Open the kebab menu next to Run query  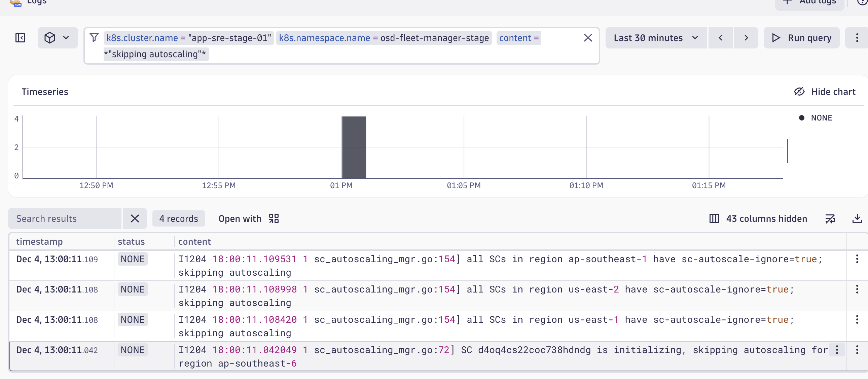click(857, 38)
